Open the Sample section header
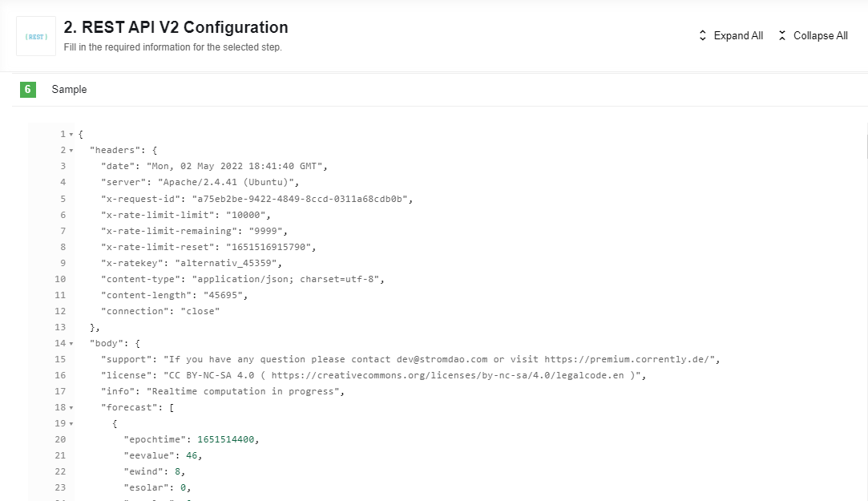This screenshot has height=501, width=868. [439, 89]
